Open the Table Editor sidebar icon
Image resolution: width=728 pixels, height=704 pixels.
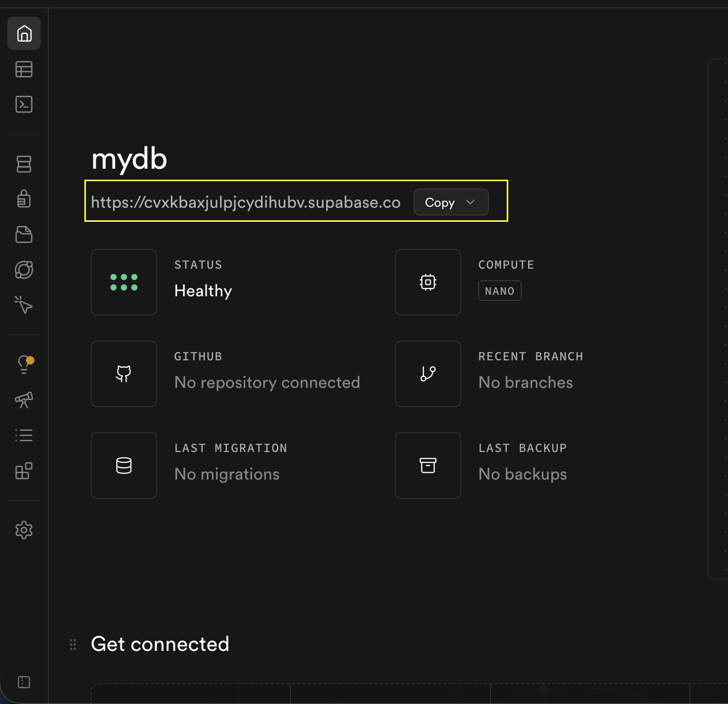coord(24,69)
